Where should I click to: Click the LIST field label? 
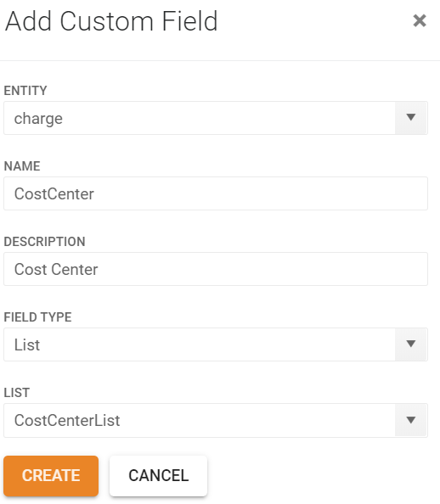pyautogui.click(x=17, y=393)
